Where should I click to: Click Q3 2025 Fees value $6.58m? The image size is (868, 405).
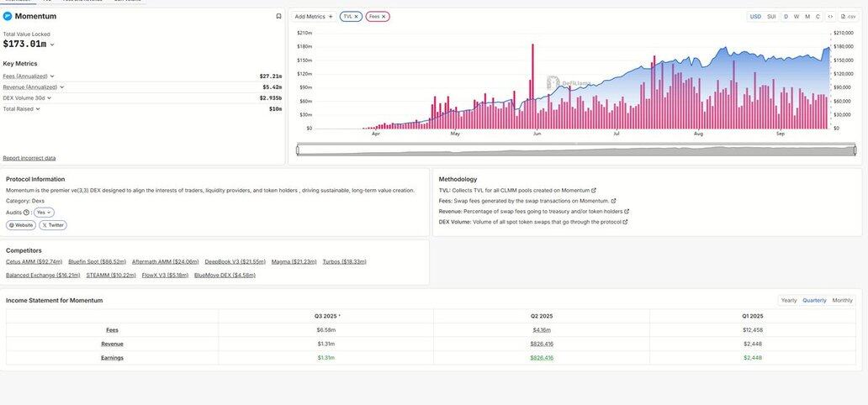point(326,330)
